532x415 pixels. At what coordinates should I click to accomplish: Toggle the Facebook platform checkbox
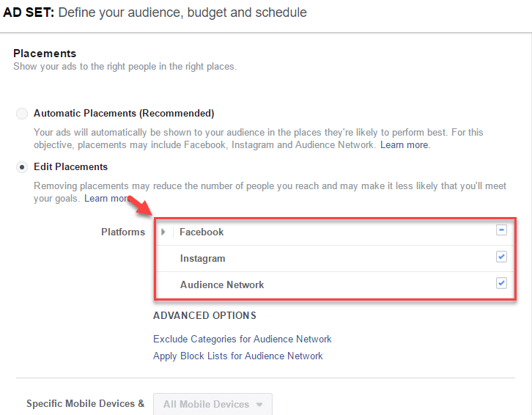coord(501,230)
